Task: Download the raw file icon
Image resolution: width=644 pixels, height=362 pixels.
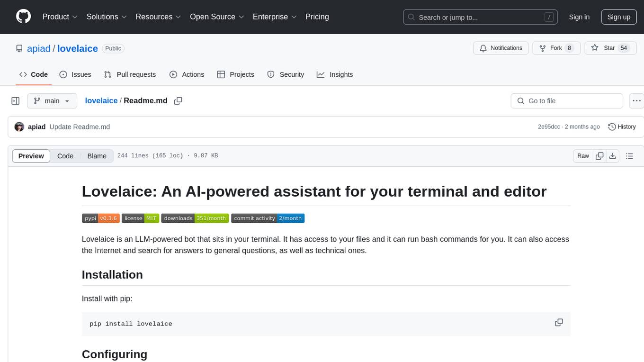Action: (613, 156)
